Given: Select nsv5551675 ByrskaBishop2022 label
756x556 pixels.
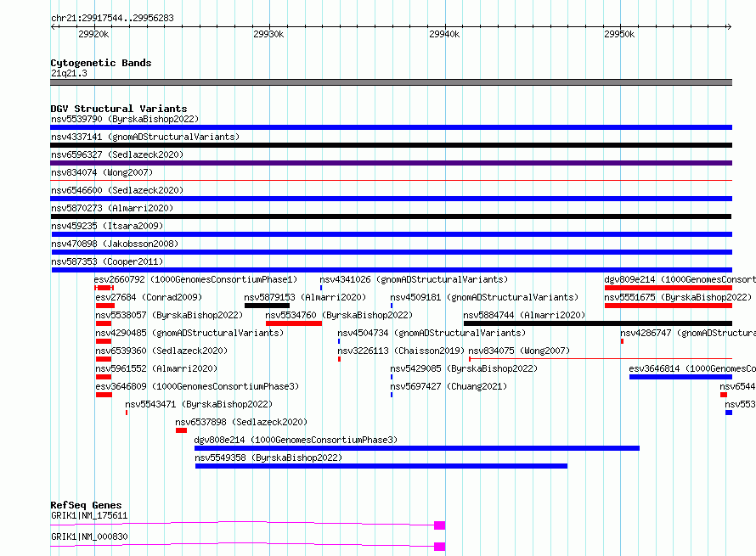Looking at the screenshot, I should click(x=678, y=297).
